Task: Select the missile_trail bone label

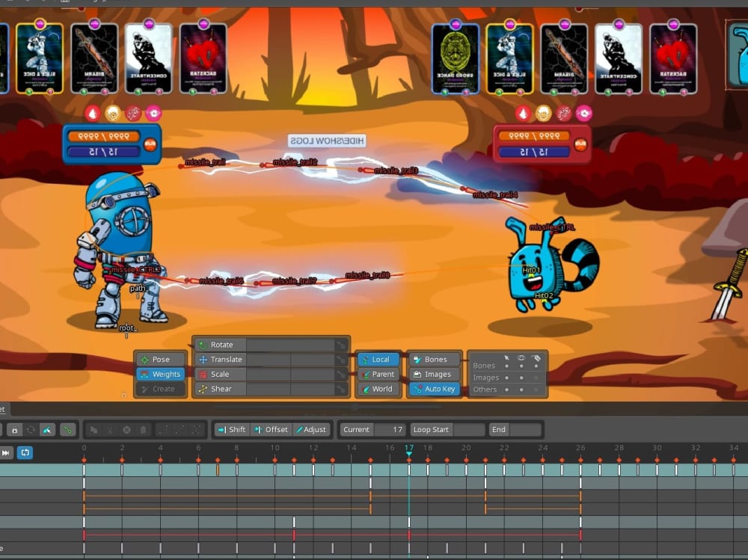Action: [x=205, y=162]
